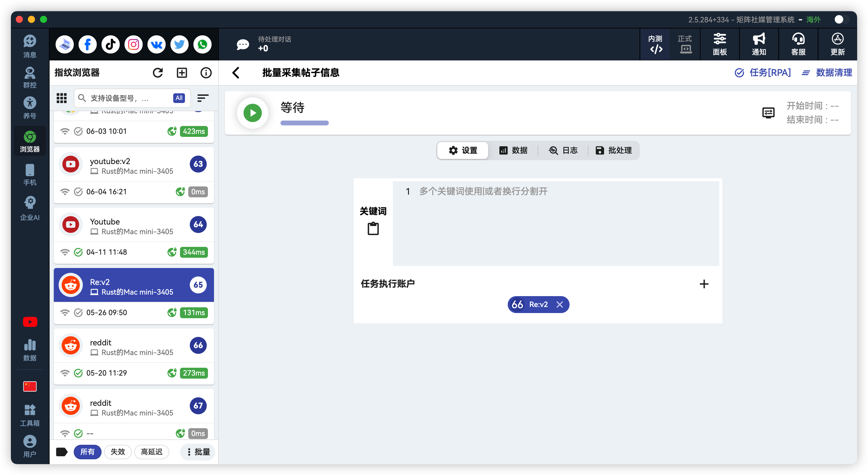Add a new fingerprint browser
Image resolution: width=868 pixels, height=475 pixels.
(x=182, y=73)
